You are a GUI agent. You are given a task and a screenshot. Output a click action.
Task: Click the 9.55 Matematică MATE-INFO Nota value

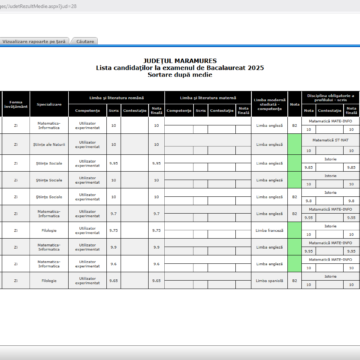(309, 217)
